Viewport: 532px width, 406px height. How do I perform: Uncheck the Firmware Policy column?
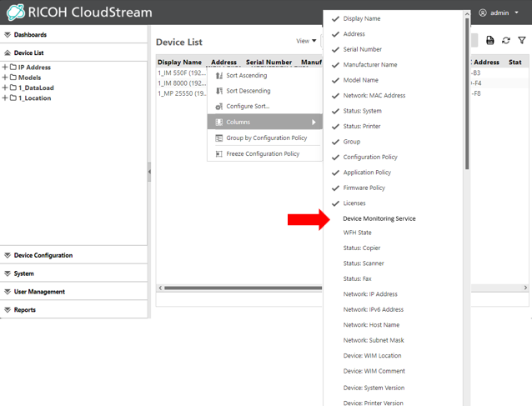click(336, 188)
